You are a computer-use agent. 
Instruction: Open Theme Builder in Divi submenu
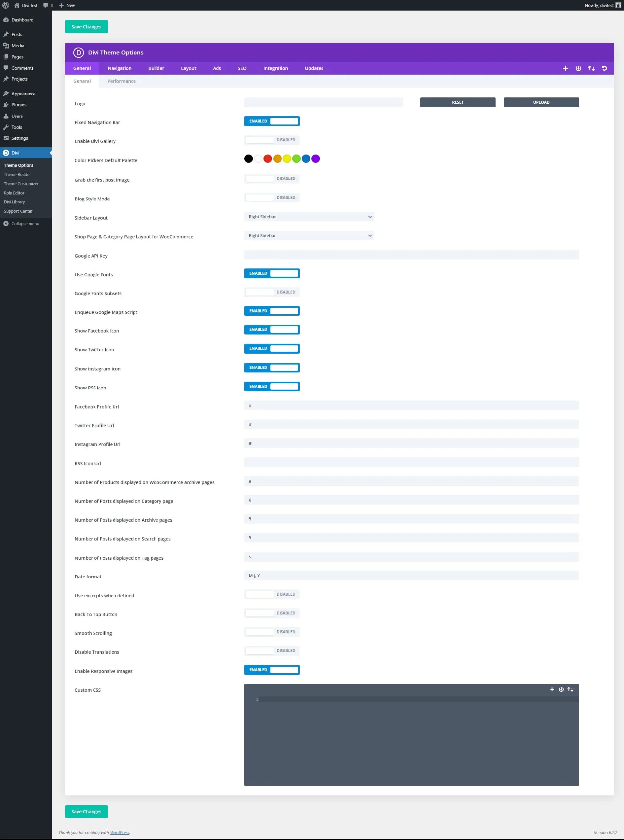[17, 175]
